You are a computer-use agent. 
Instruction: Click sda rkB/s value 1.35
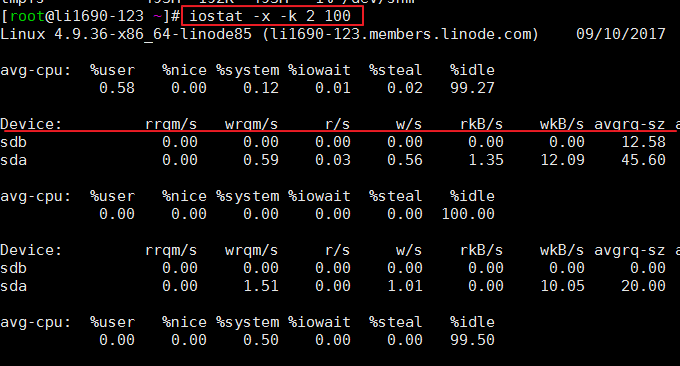click(486, 160)
